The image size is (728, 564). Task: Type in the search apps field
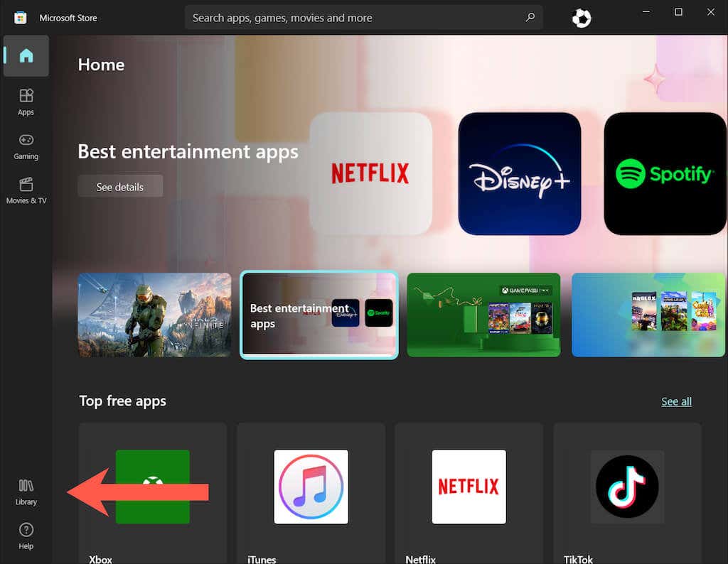pyautogui.click(x=355, y=18)
